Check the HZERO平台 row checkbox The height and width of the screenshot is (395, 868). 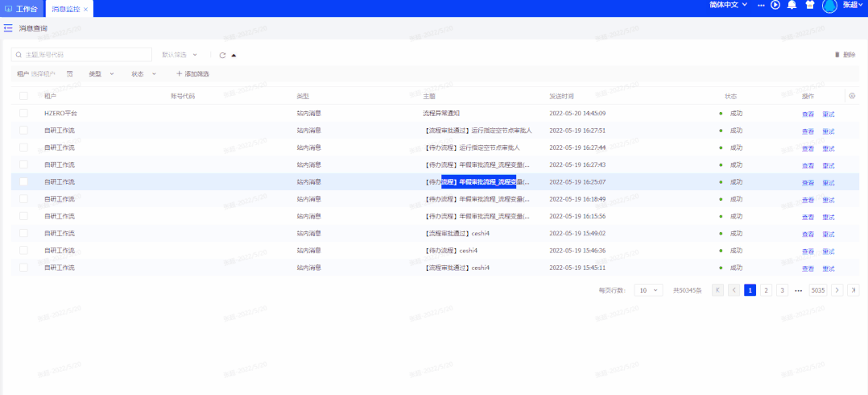(23, 113)
